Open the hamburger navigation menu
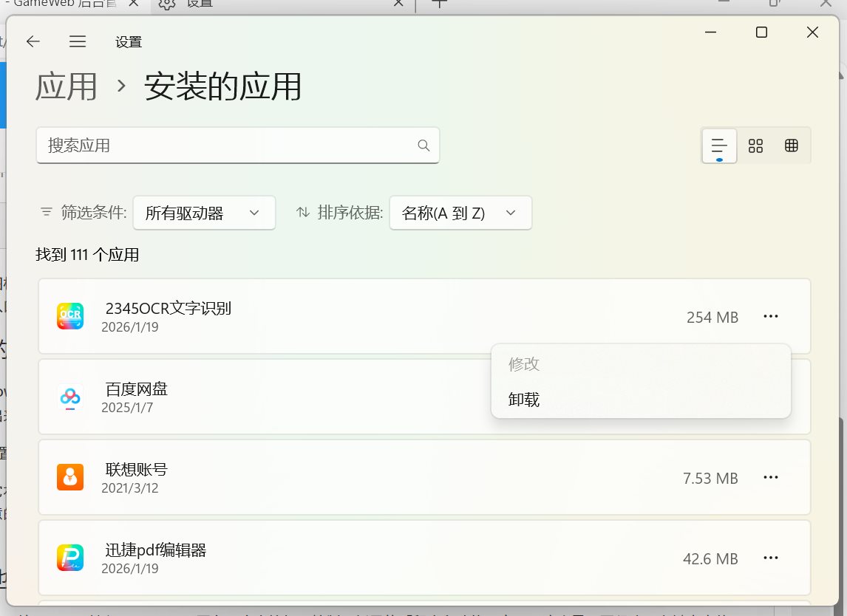Viewport: 847px width, 616px height. tap(78, 41)
